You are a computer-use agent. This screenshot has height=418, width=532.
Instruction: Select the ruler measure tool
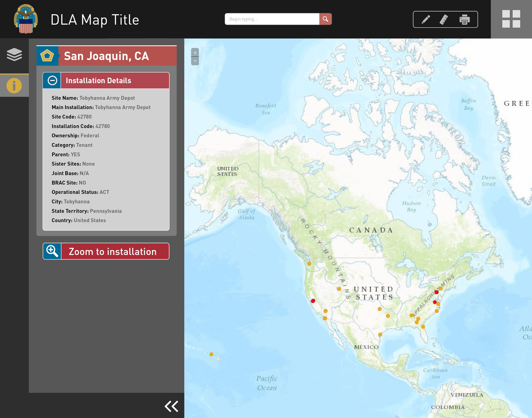click(x=444, y=20)
